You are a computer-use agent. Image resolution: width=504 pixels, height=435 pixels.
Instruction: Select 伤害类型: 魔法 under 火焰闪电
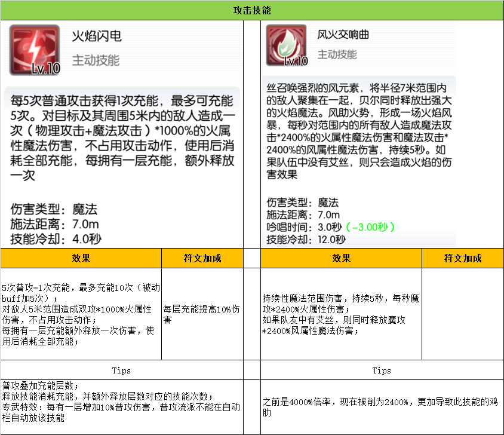point(54,209)
